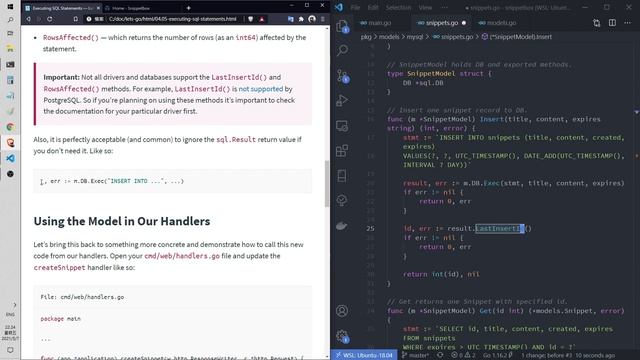This screenshot has width=640, height=360.
Task: Select the Executing SQL Statements browser tab
Action: (x=61, y=8)
